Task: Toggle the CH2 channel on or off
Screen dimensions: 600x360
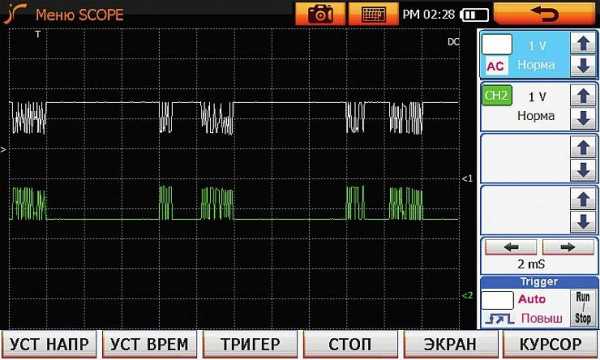Action: pyautogui.click(x=496, y=95)
